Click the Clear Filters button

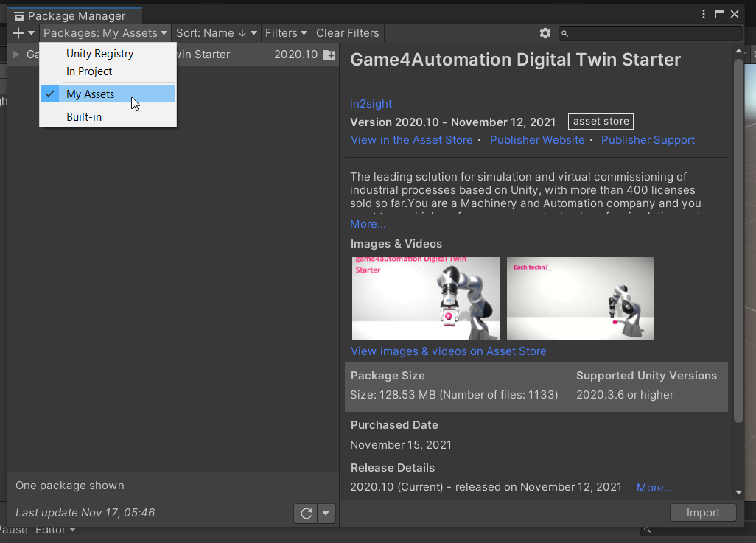348,33
